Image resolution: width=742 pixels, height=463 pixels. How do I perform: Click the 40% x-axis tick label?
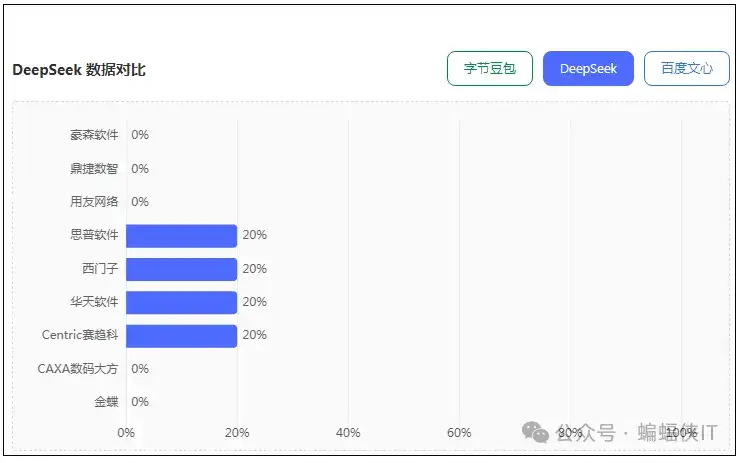coord(348,433)
